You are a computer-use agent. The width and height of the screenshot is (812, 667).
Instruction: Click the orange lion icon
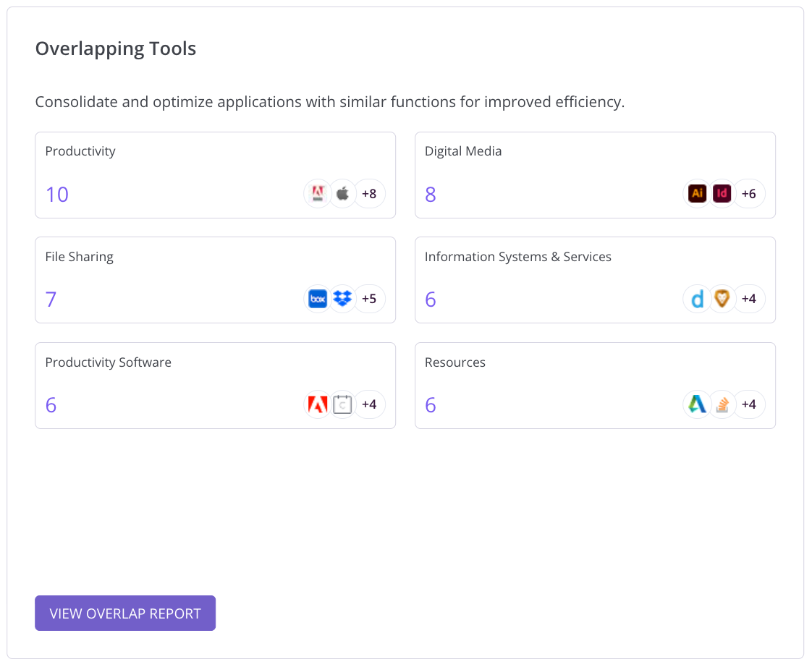click(722, 299)
